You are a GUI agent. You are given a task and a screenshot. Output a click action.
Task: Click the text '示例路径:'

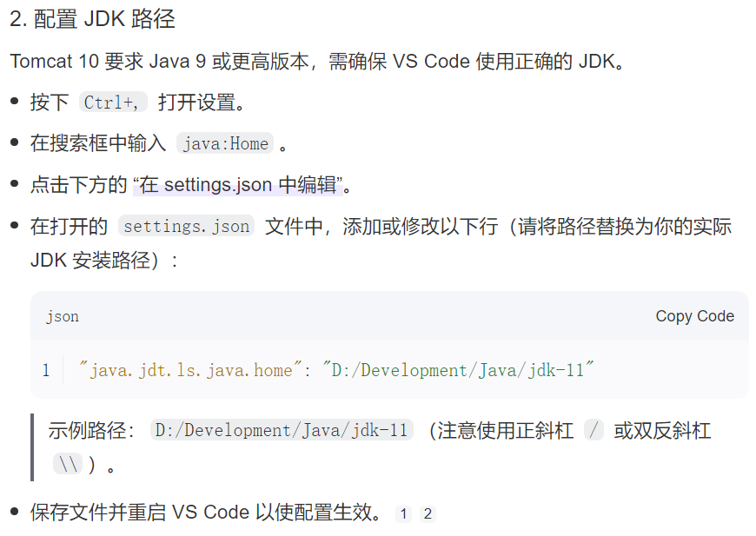coord(91,430)
